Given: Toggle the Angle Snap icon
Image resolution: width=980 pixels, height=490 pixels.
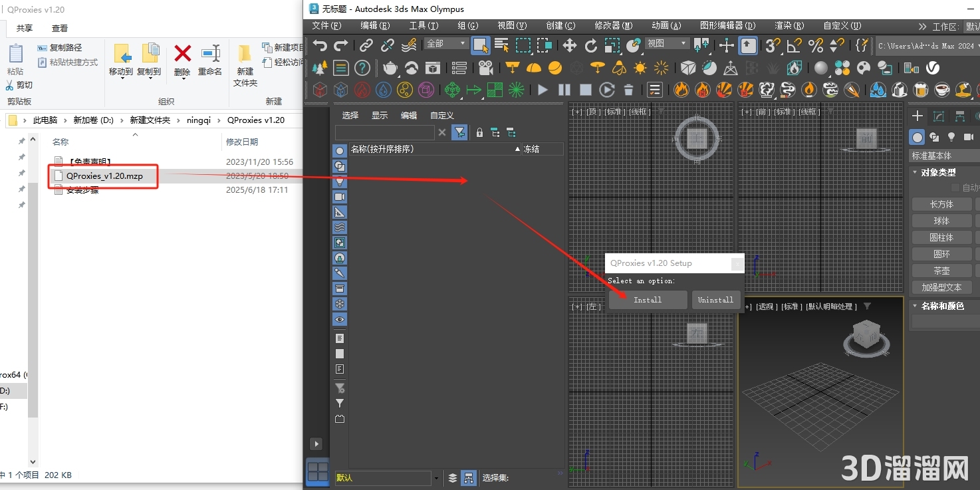Looking at the screenshot, I should pos(794,45).
